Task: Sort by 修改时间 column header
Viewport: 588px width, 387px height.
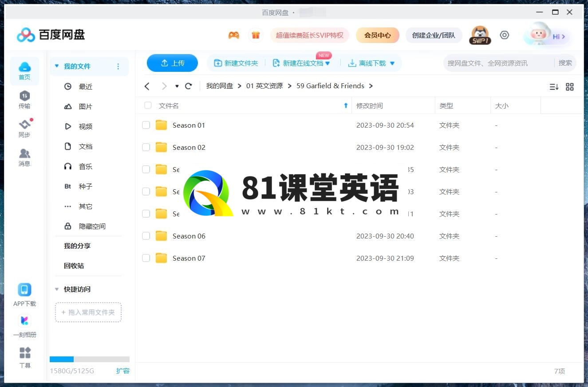Action: tap(370, 106)
